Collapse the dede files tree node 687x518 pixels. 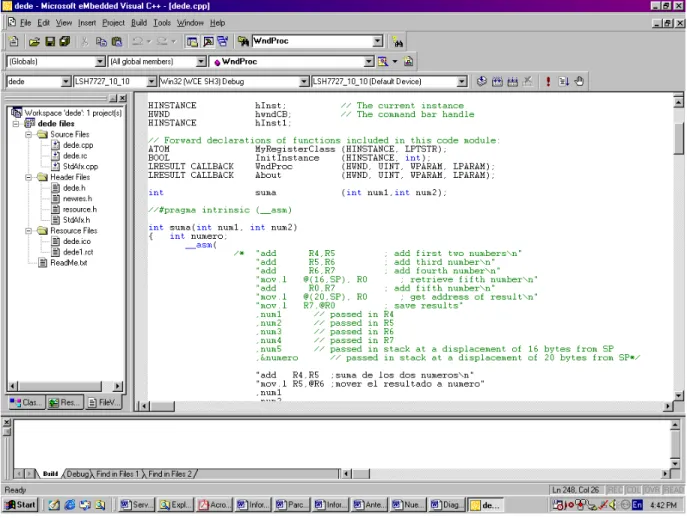[x=16, y=124]
